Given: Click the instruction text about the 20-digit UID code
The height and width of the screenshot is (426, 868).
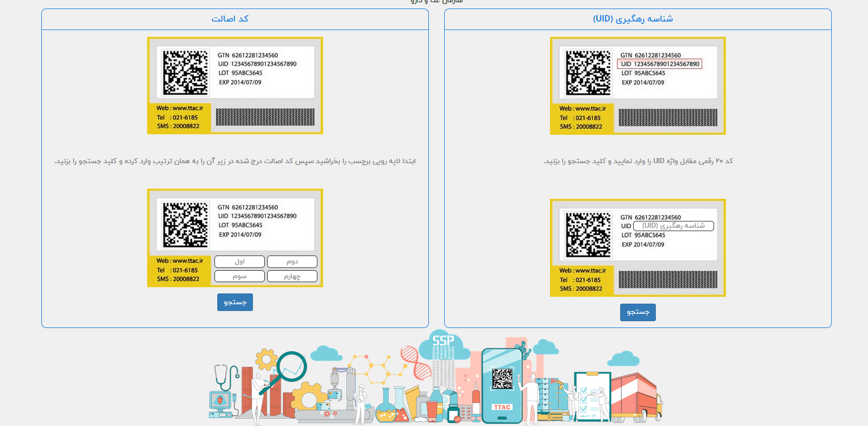Looking at the screenshot, I should point(638,161).
